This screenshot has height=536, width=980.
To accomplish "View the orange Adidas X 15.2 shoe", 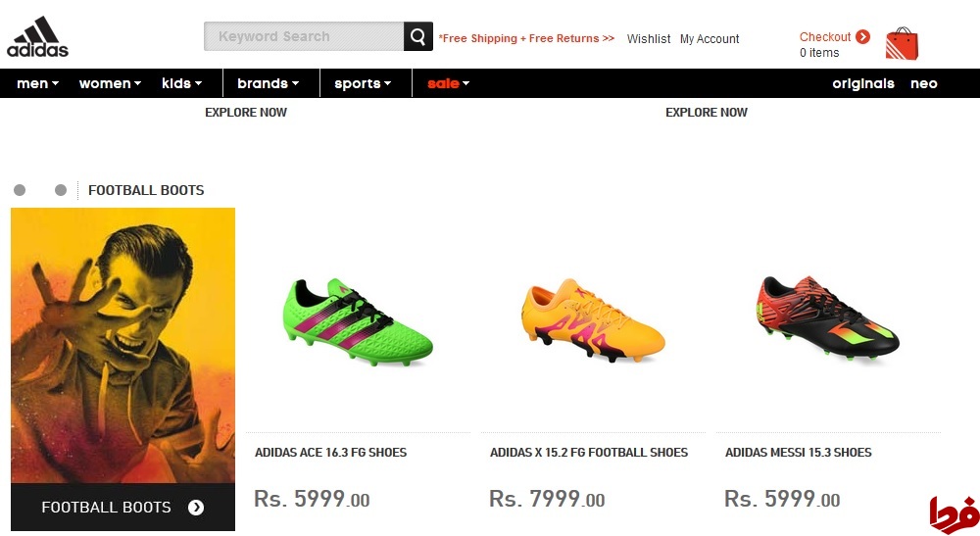I will (592, 321).
